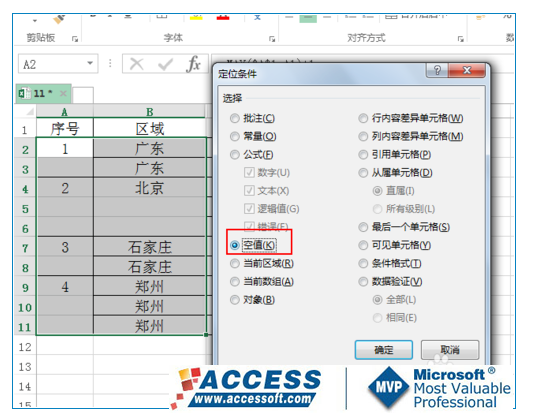Click the confirm checkmark in formula bar
The height and width of the screenshot is (415, 534).
[x=166, y=64]
